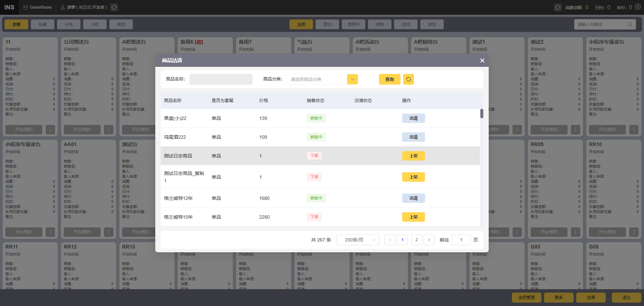Click the product table vertical scrollbar
The width and height of the screenshot is (644, 306).
(x=482, y=114)
